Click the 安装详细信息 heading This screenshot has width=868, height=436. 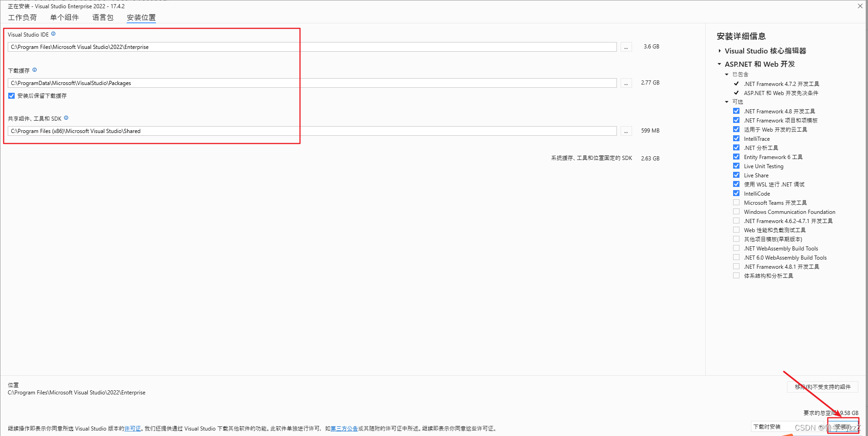pyautogui.click(x=741, y=36)
